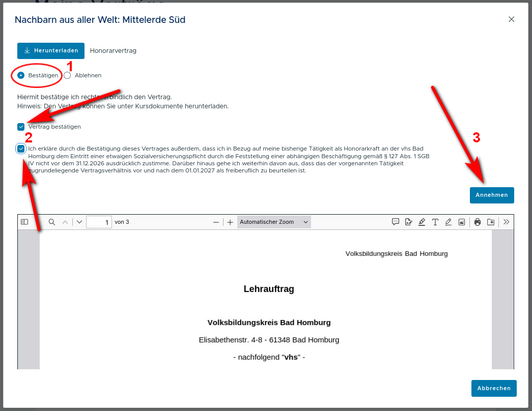
Task: Open the PDF search magnifier
Action: click(x=52, y=222)
